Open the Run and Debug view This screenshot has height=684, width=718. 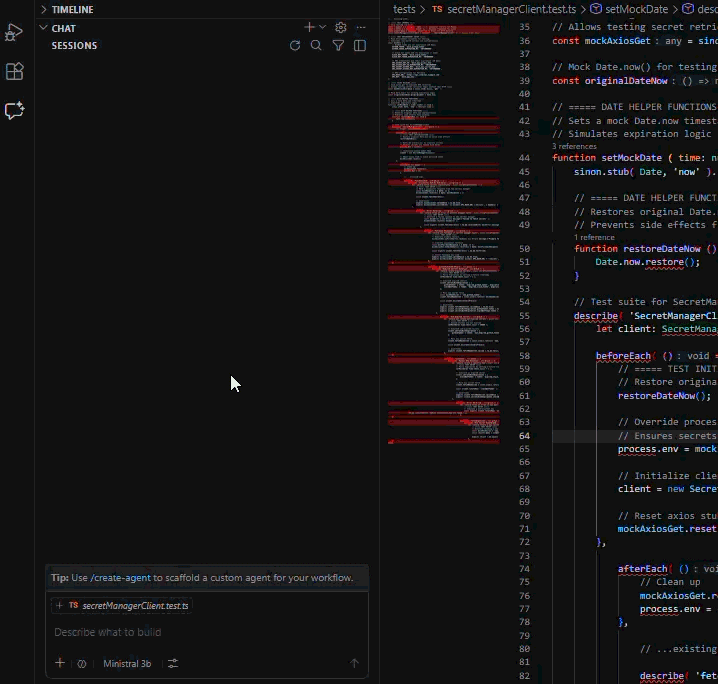14,32
